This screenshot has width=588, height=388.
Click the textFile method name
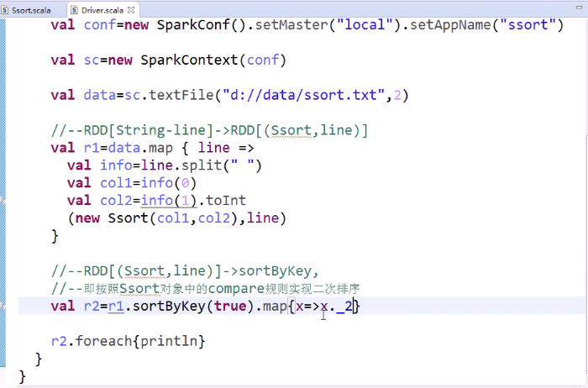(181, 95)
